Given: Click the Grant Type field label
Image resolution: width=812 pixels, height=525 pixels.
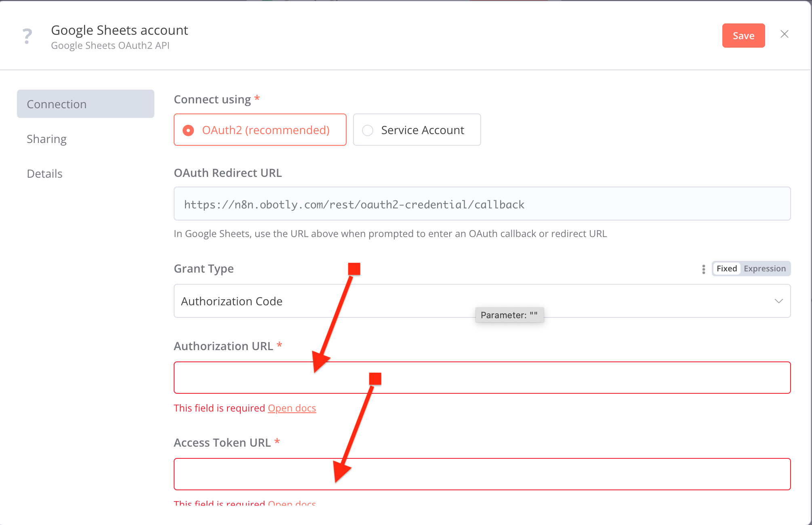Looking at the screenshot, I should 204,269.
